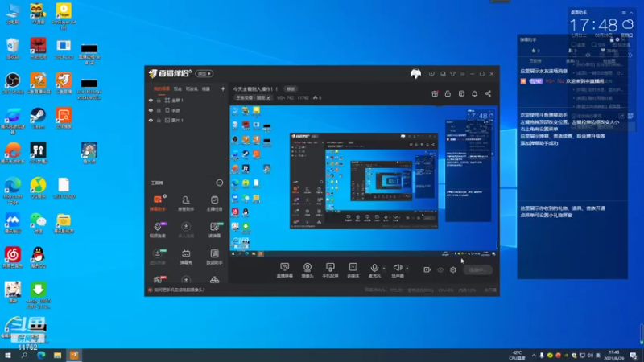Open the 弹幕秀 tool
The image size is (644, 362).
186,257
